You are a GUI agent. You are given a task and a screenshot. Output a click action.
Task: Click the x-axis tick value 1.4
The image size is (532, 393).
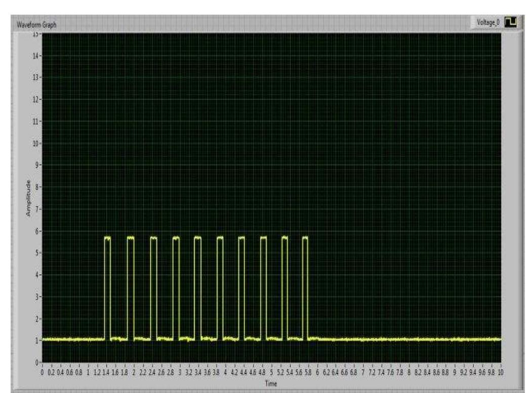tap(106, 372)
